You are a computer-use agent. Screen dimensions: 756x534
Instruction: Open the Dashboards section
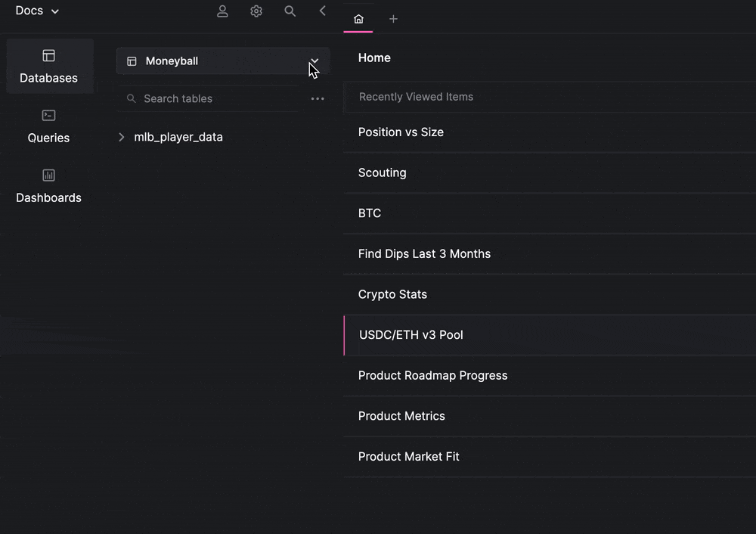(x=48, y=186)
